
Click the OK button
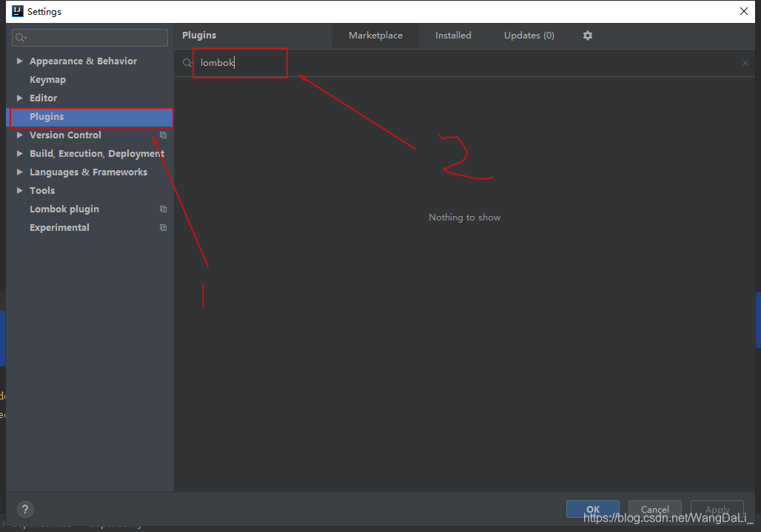[x=593, y=509]
